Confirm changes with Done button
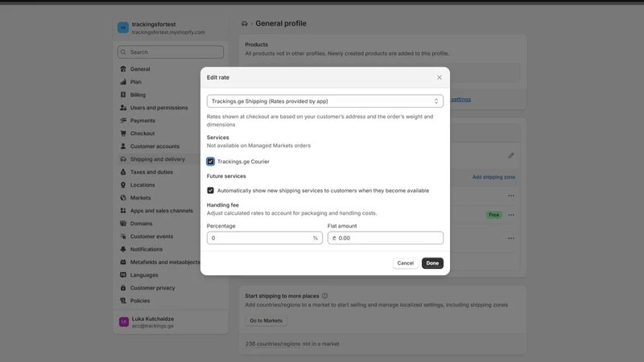The image size is (644, 362). pos(432,263)
